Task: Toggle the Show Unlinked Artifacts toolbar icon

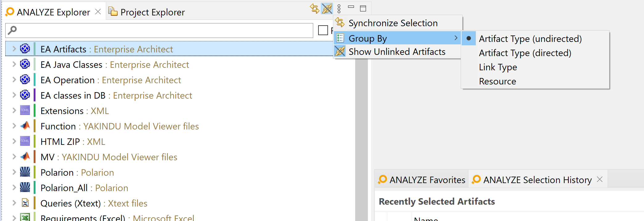Action: point(327,8)
